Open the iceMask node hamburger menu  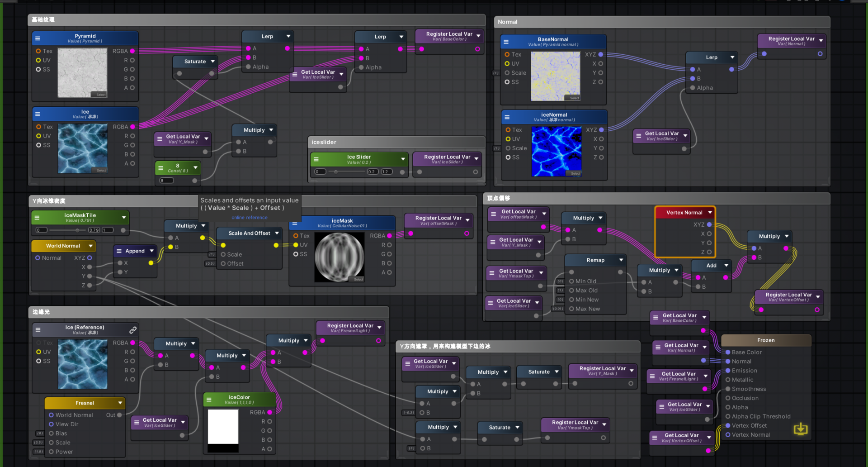coord(295,223)
